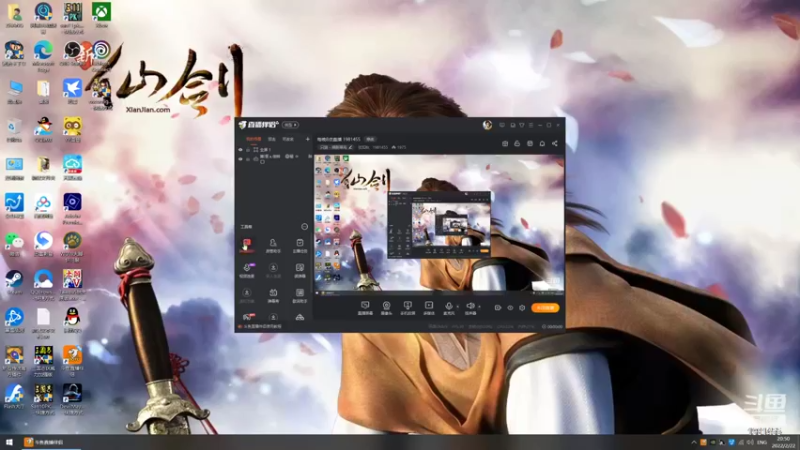Open the user avatar in title bar

click(x=487, y=125)
